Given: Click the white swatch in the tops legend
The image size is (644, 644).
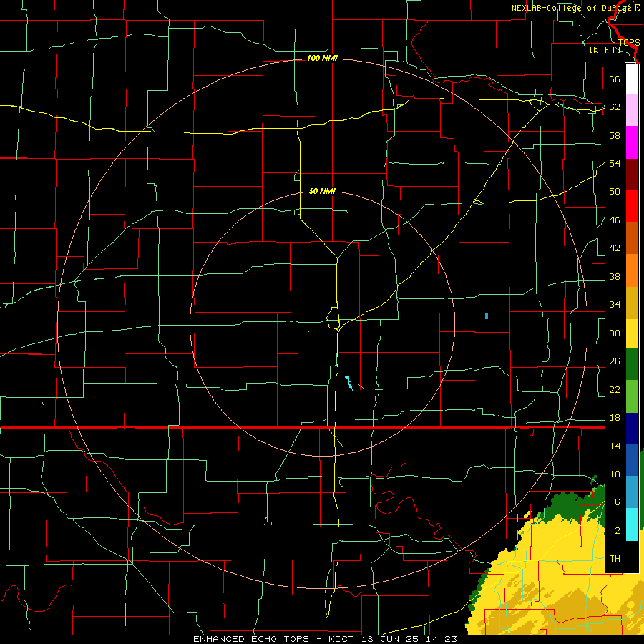Looking at the screenshot, I should pyautogui.click(x=632, y=79).
